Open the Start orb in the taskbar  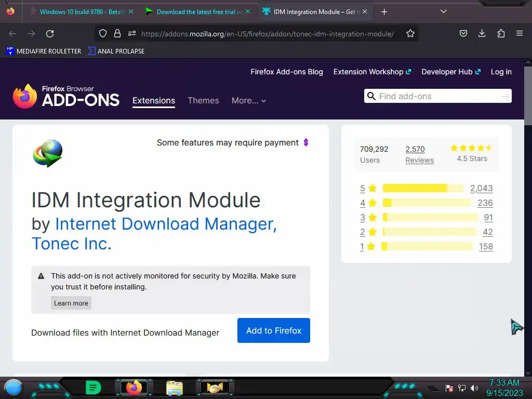[x=14, y=389]
